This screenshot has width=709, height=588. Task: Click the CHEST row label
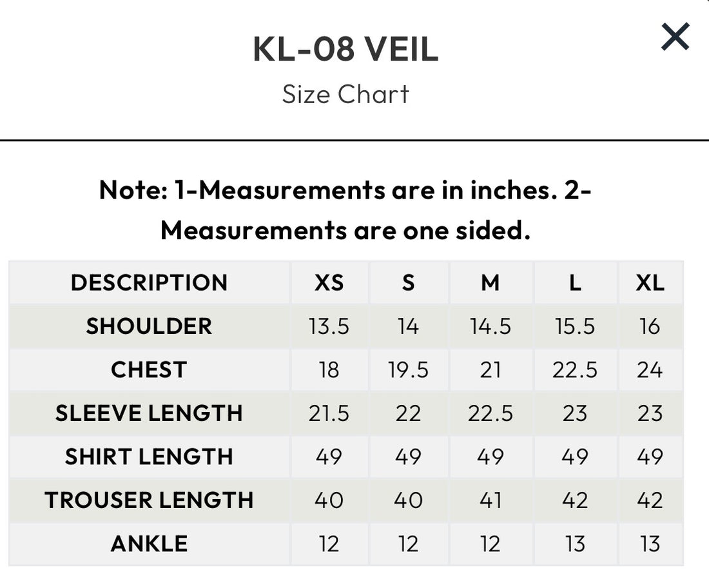pos(148,369)
